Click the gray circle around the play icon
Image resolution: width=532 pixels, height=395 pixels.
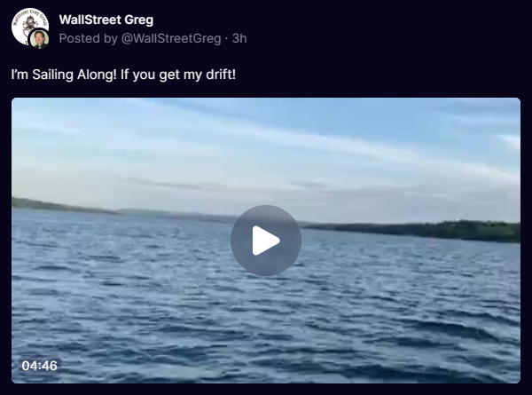pos(266,241)
